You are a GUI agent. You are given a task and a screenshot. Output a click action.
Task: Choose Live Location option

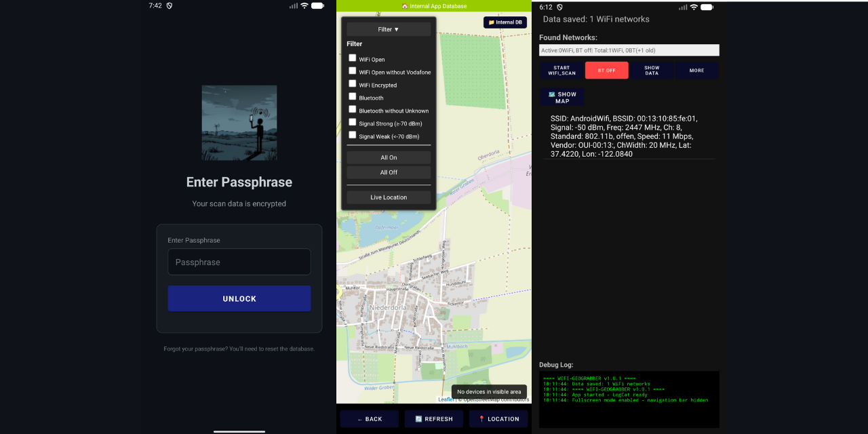click(x=389, y=197)
